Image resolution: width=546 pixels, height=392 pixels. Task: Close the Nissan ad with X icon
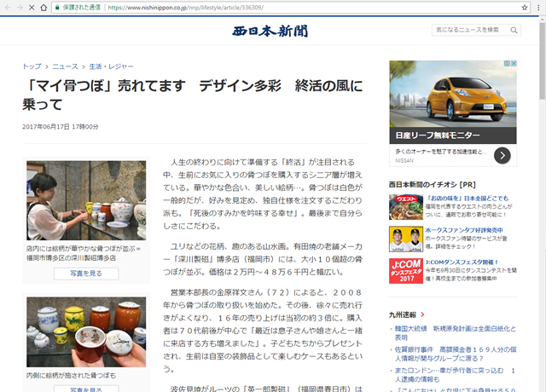click(512, 64)
